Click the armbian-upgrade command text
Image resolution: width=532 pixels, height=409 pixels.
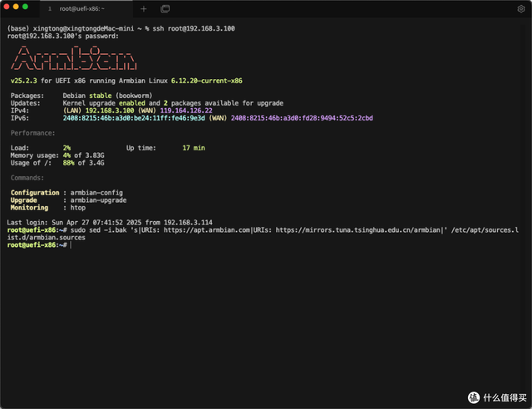tap(98, 200)
